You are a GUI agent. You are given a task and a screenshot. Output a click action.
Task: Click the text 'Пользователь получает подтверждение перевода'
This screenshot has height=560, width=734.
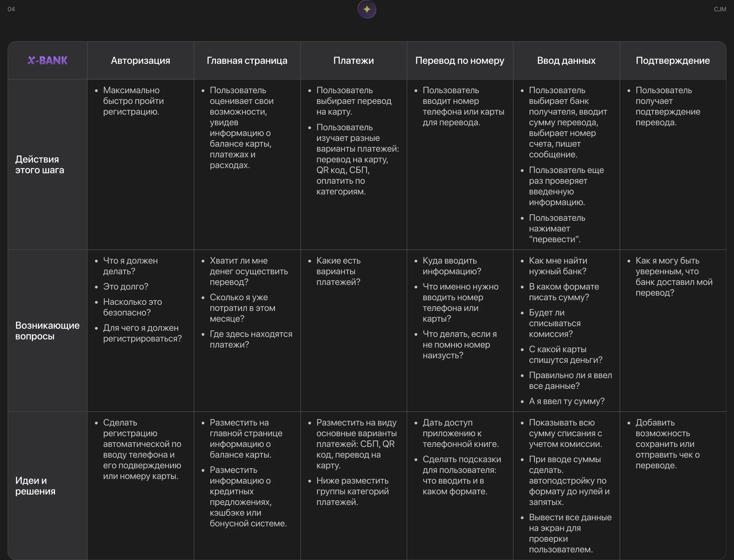[x=667, y=106]
